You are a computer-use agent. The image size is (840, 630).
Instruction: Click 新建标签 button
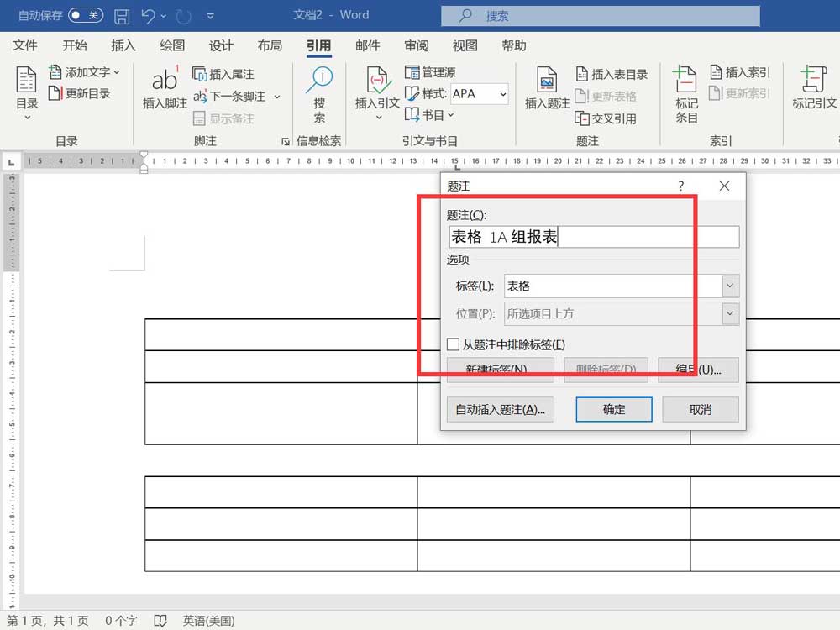501,370
